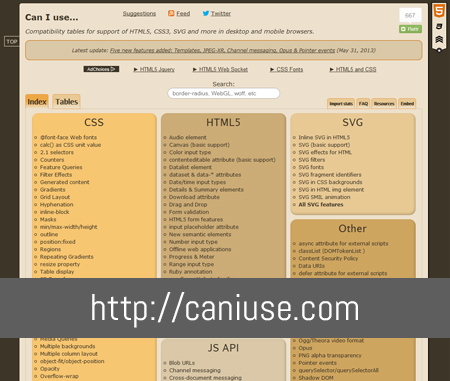Open the latest update announcement link
The height and width of the screenshot is (381, 450).
point(222,50)
